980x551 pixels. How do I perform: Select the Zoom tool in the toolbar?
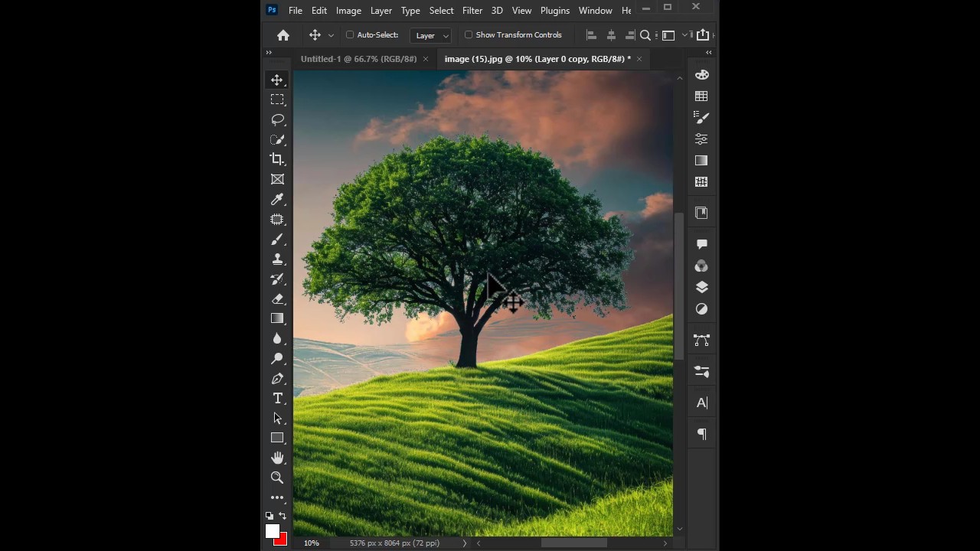coord(277,478)
